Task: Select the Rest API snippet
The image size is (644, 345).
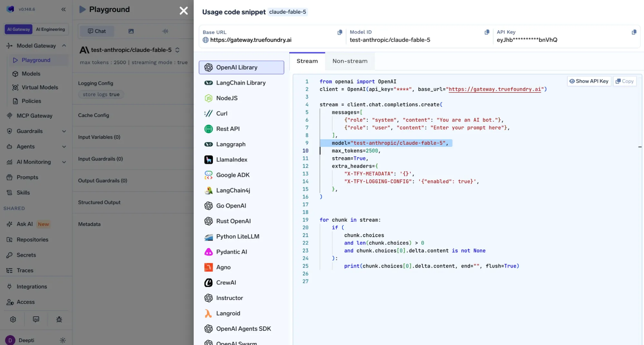Action: [x=241, y=129]
